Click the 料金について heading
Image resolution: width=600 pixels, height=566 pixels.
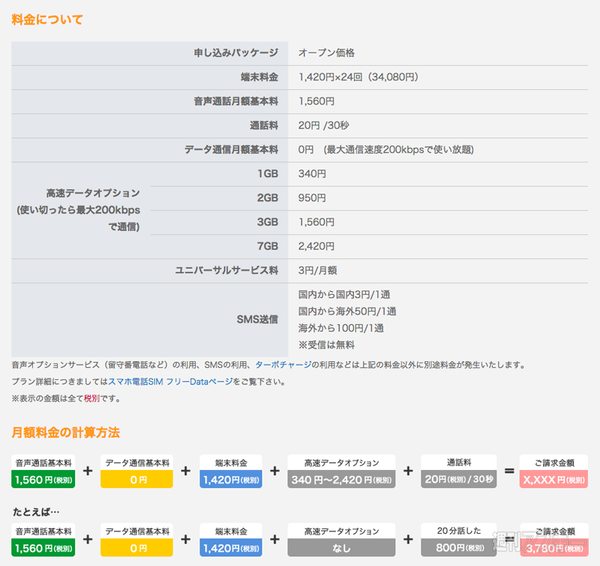tap(47, 20)
